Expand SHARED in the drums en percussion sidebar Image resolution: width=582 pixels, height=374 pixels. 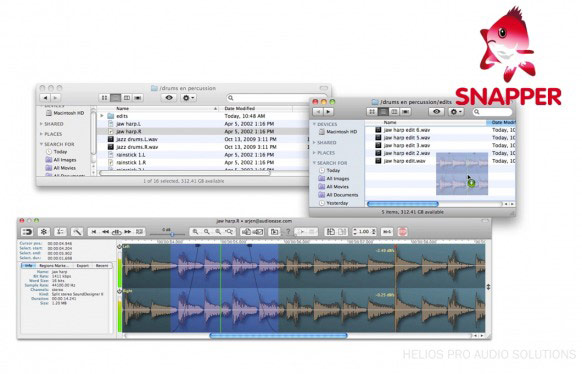(41, 124)
